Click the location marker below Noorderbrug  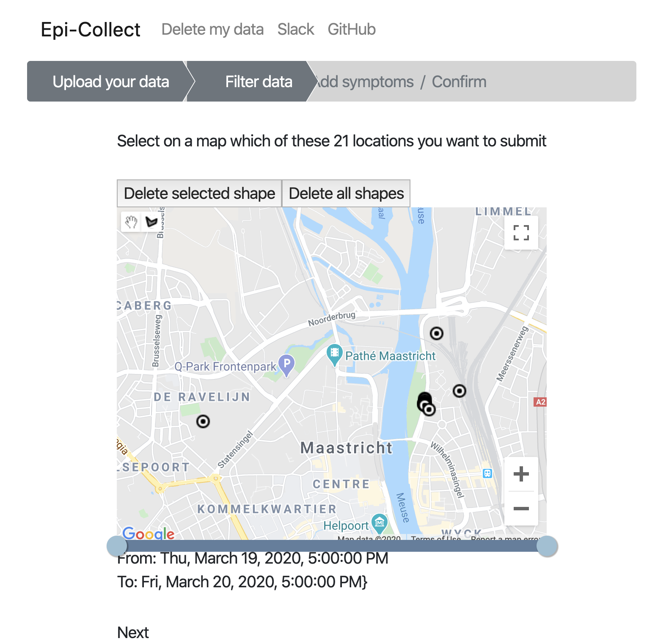pos(437,333)
